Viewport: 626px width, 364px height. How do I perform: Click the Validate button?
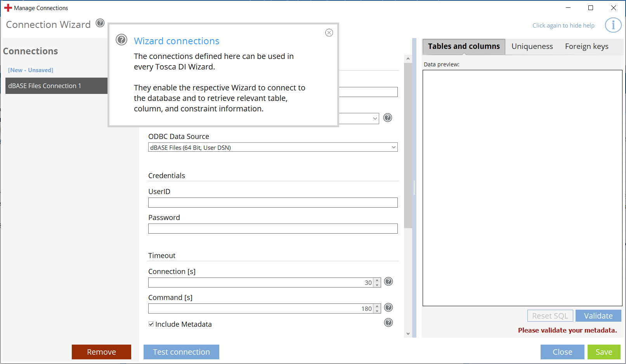(x=598, y=316)
